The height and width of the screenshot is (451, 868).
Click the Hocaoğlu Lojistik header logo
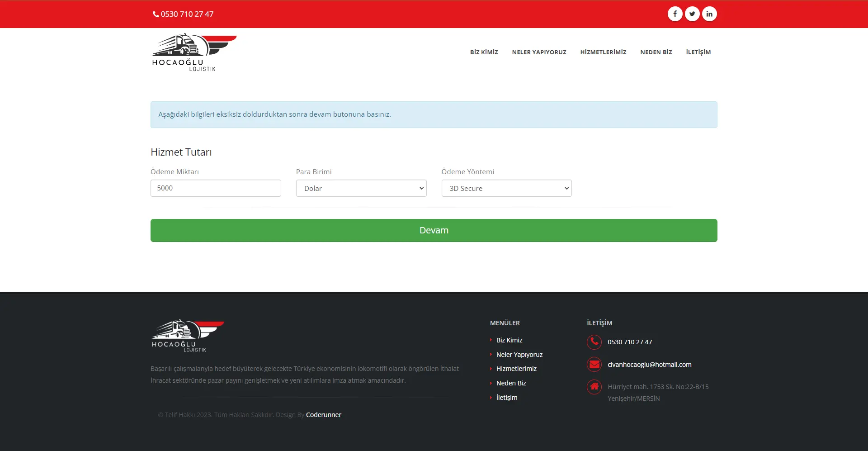[194, 52]
